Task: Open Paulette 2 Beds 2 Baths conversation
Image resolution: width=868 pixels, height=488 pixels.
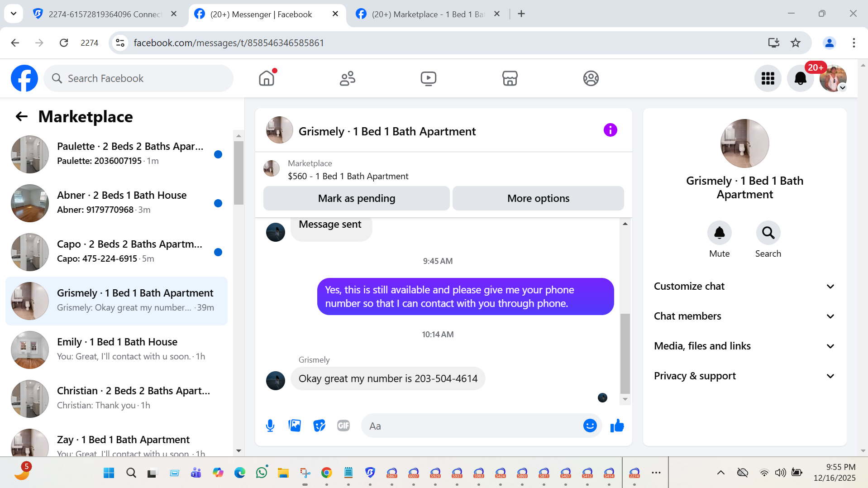Action: pyautogui.click(x=116, y=154)
